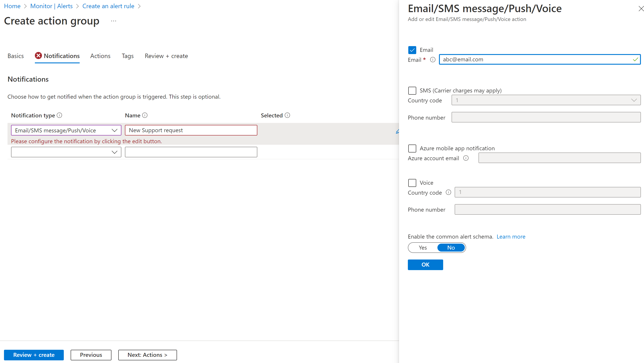Image resolution: width=644 pixels, height=363 pixels.
Task: Click the info icon next to Voice Country code
Action: [x=448, y=192]
